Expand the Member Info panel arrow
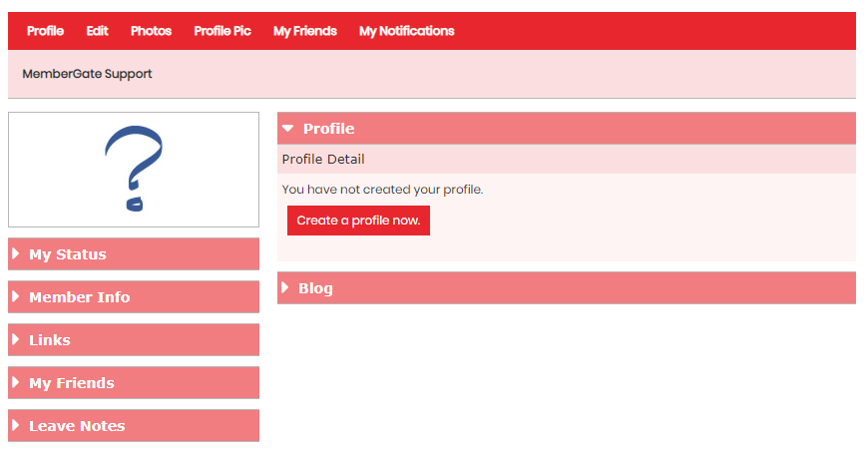The image size is (868, 449). pyautogui.click(x=16, y=296)
